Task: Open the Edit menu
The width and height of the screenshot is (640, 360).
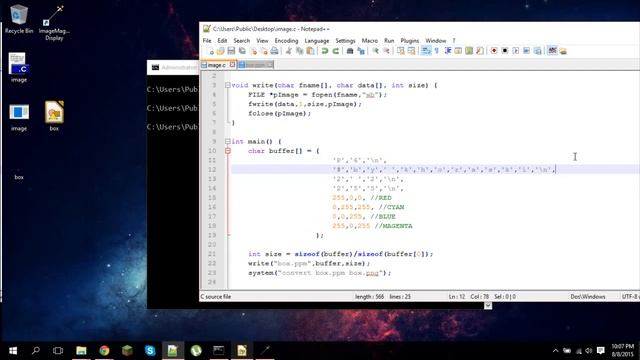Action: click(222, 41)
